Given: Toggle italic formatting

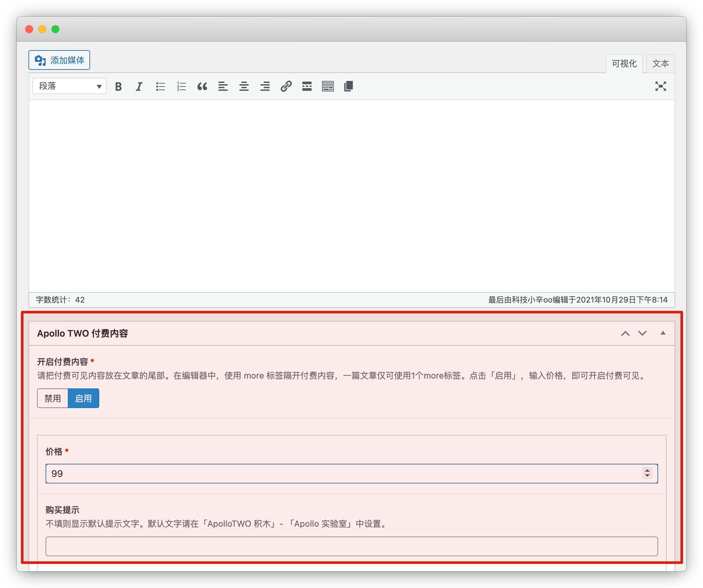Looking at the screenshot, I should 139,87.
